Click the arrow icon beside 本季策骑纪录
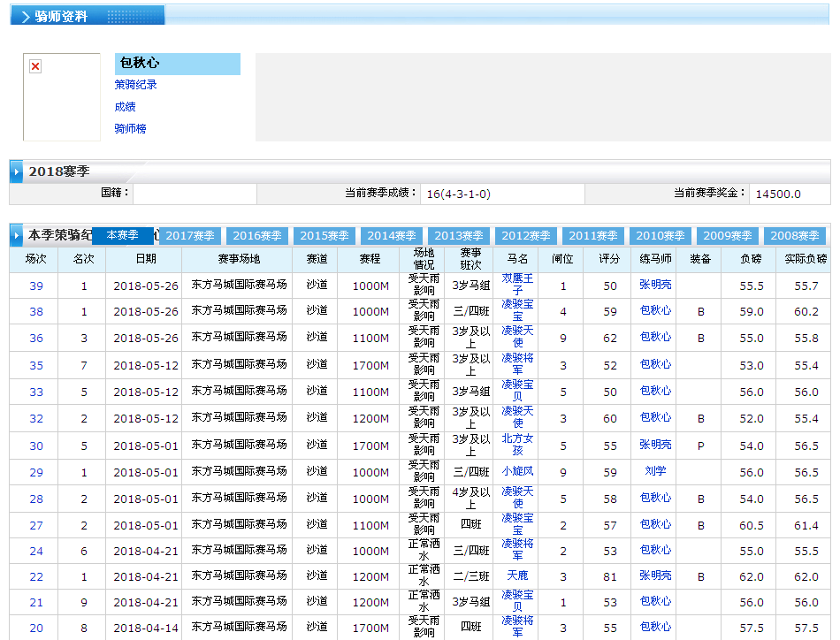The height and width of the screenshot is (640, 840). pos(17,236)
